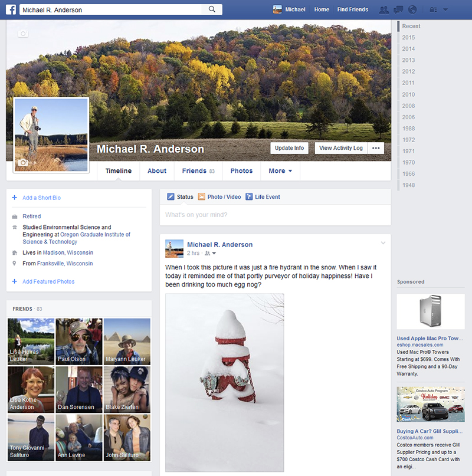Open View Activity Log
The image size is (472, 476).
(x=340, y=148)
